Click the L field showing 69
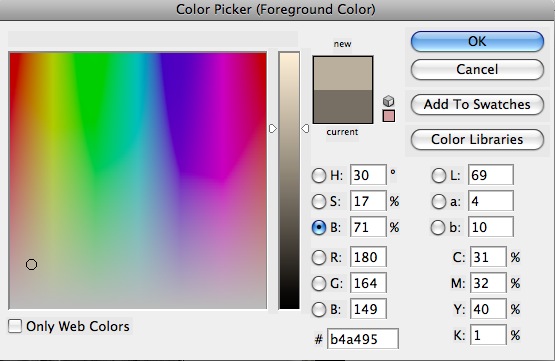The width and height of the screenshot is (555, 361). pyautogui.click(x=491, y=175)
